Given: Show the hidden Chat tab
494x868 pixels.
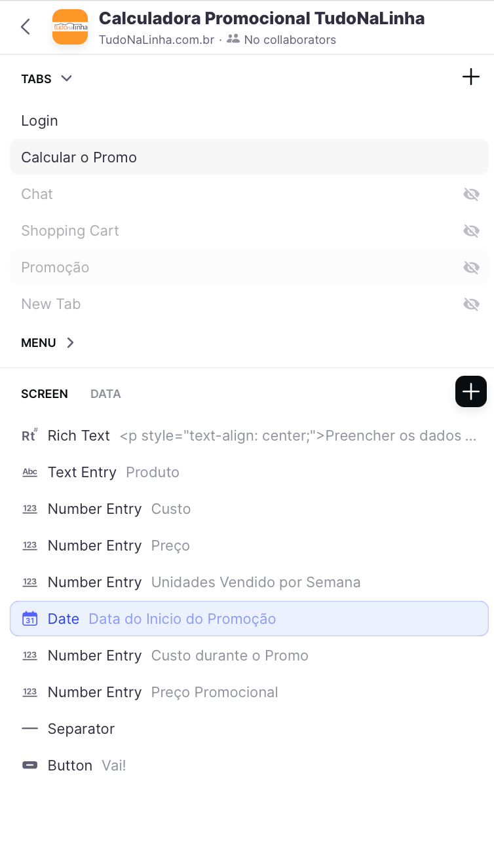Looking at the screenshot, I should pyautogui.click(x=471, y=194).
